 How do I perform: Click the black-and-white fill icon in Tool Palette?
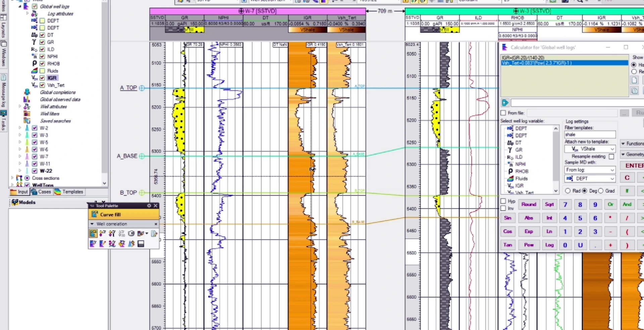(141, 244)
